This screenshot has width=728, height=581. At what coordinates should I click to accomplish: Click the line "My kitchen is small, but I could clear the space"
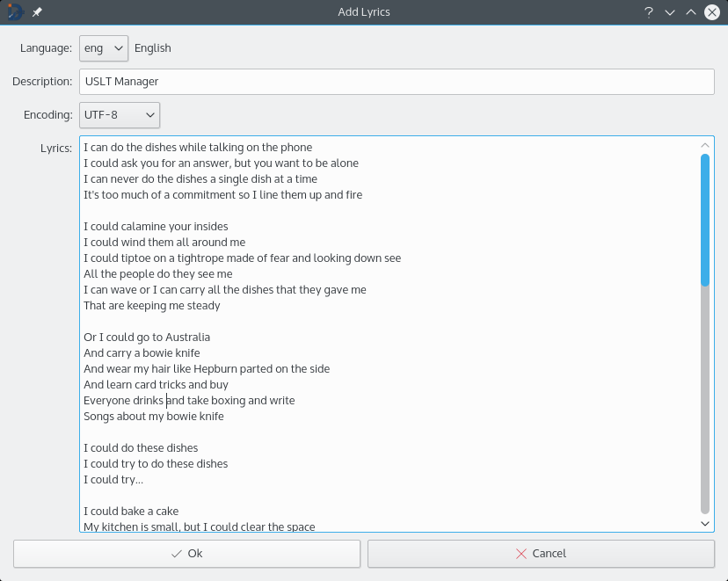(x=200, y=527)
